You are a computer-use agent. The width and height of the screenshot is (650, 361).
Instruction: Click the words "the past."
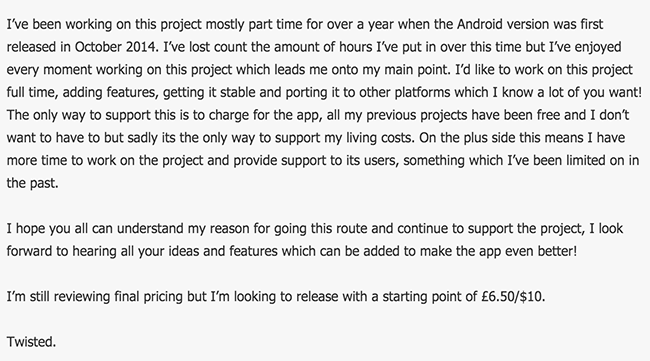coord(32,183)
